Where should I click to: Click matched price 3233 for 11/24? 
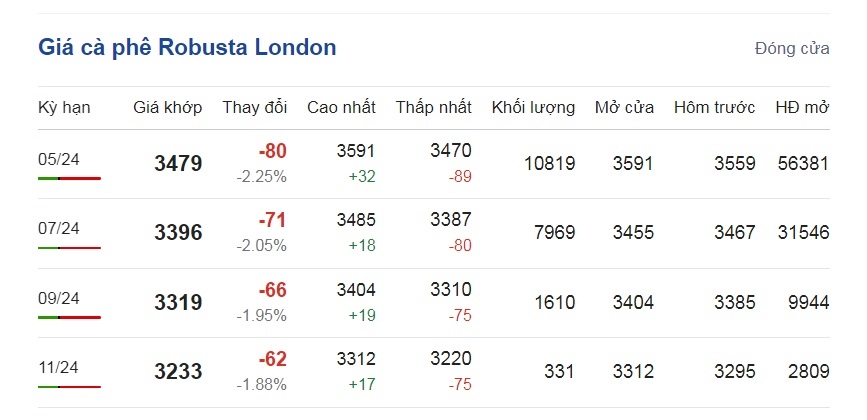click(x=178, y=372)
